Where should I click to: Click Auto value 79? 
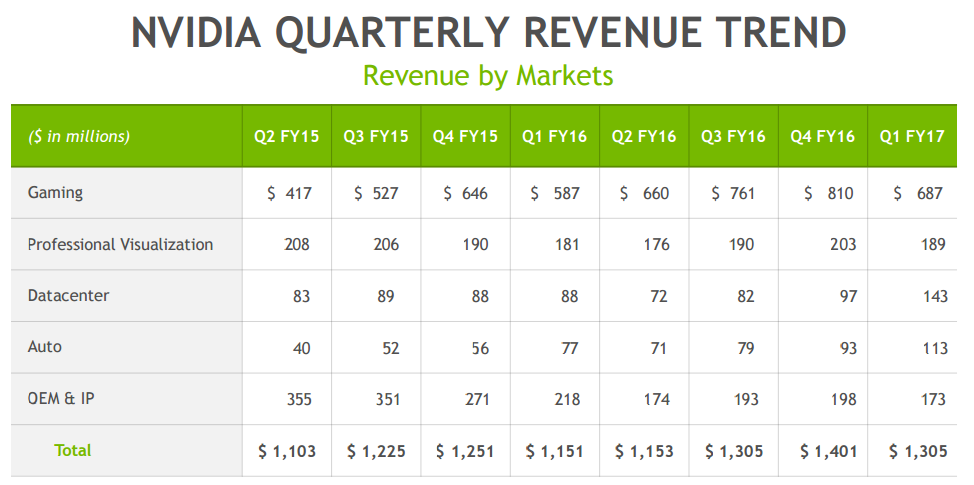coord(745,348)
